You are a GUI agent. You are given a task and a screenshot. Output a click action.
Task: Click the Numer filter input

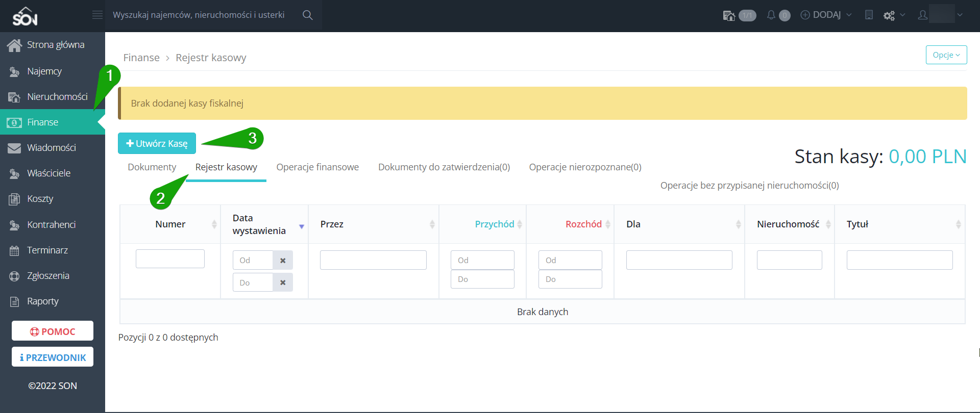tap(170, 259)
